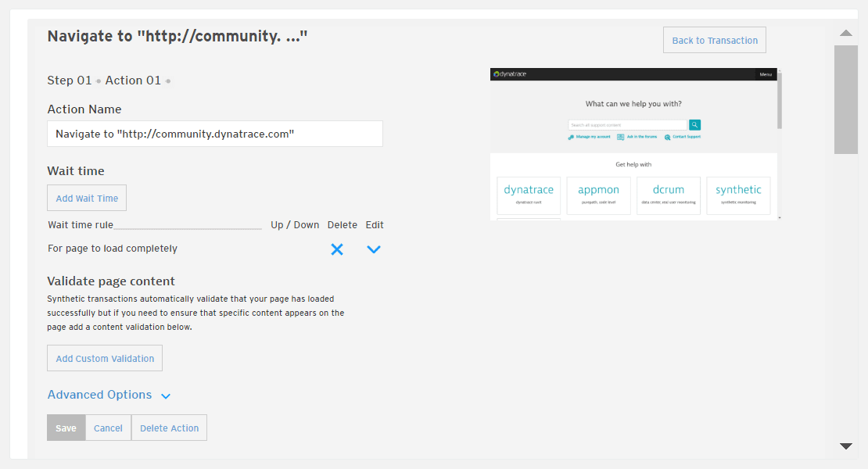Click 'Validate page content' heading

pyautogui.click(x=111, y=281)
